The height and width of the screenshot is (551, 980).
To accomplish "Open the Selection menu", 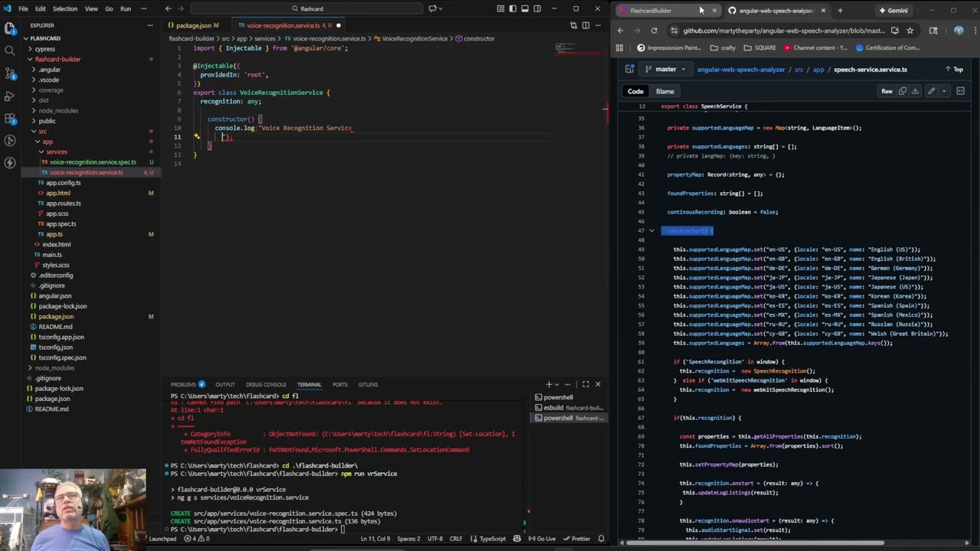I will click(64, 8).
